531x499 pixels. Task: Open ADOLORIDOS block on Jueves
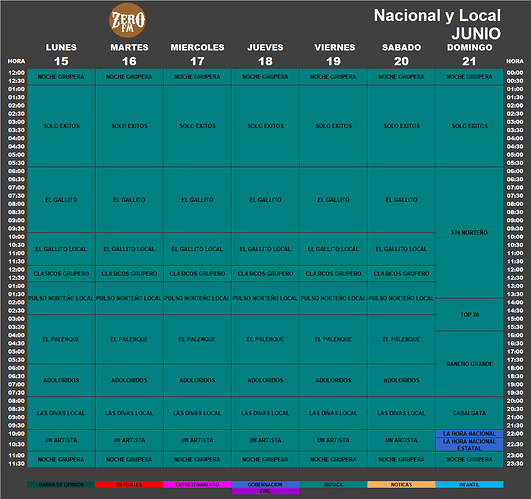click(x=265, y=380)
